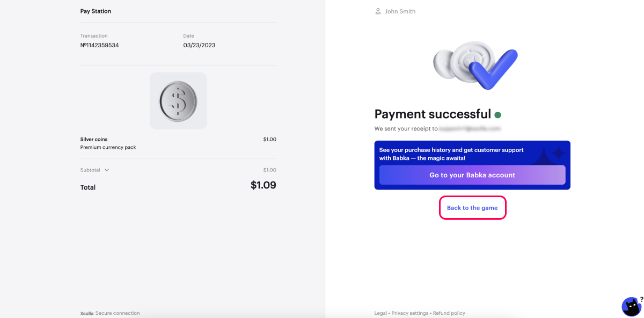Click the star decoration in the Babka banner
This screenshot has width=644, height=318.
click(x=558, y=154)
